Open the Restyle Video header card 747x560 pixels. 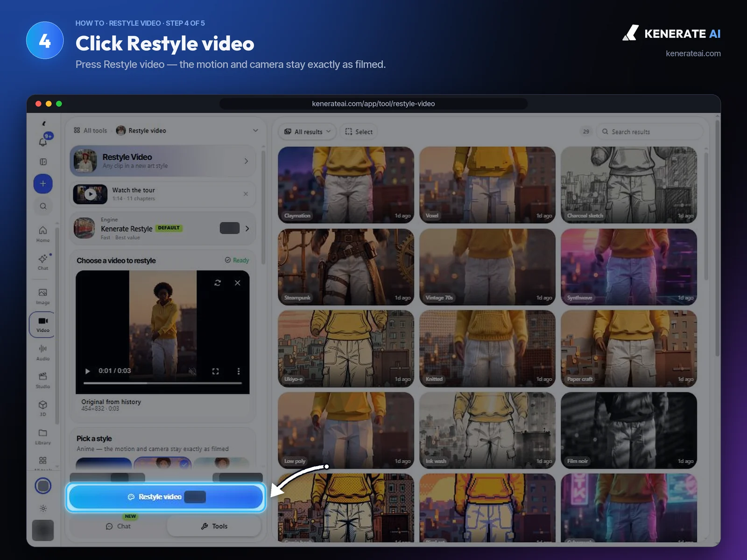pos(162,161)
